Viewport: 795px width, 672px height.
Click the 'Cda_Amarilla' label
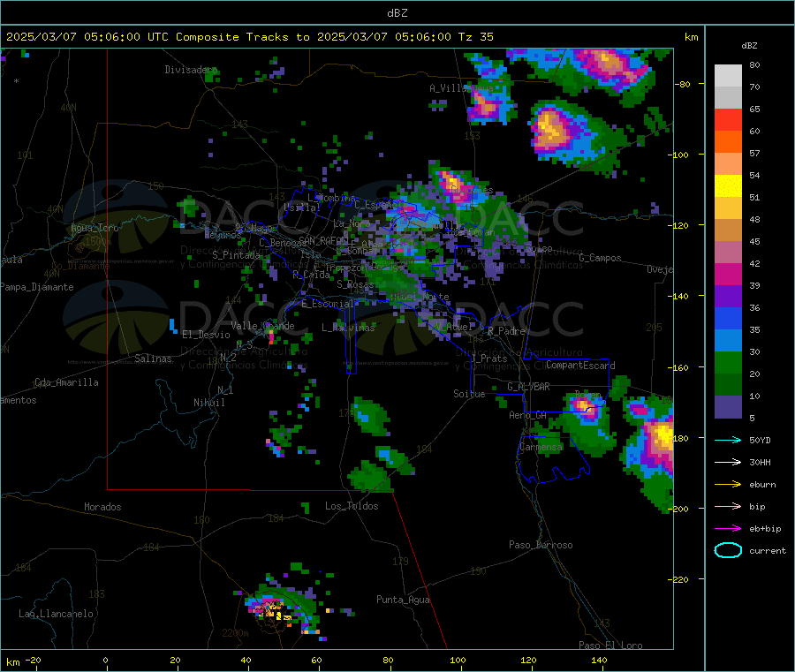click(x=66, y=382)
